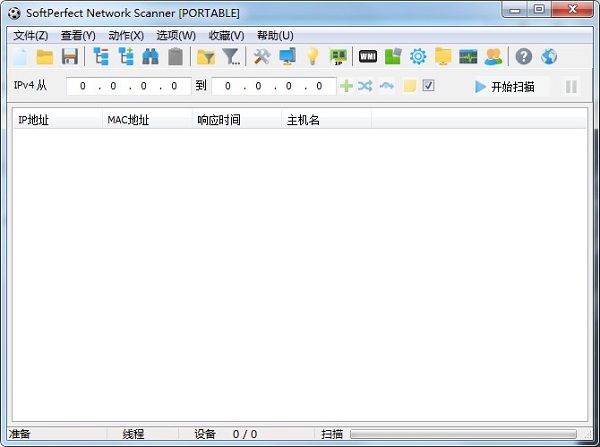Image resolution: width=600 pixels, height=447 pixels.
Task: Click the users accounts icon
Action: [x=493, y=57]
